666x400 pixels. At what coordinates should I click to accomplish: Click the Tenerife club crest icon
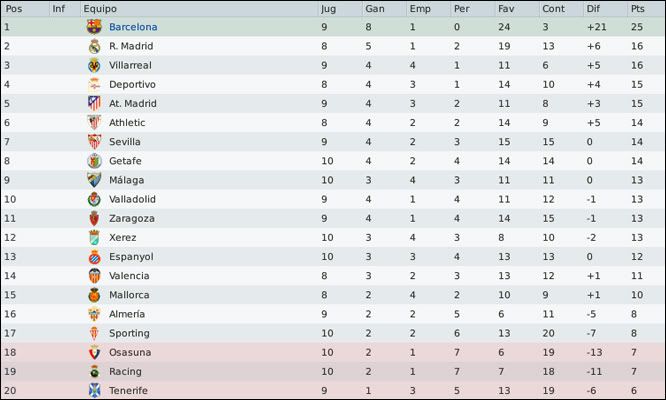tap(94, 390)
